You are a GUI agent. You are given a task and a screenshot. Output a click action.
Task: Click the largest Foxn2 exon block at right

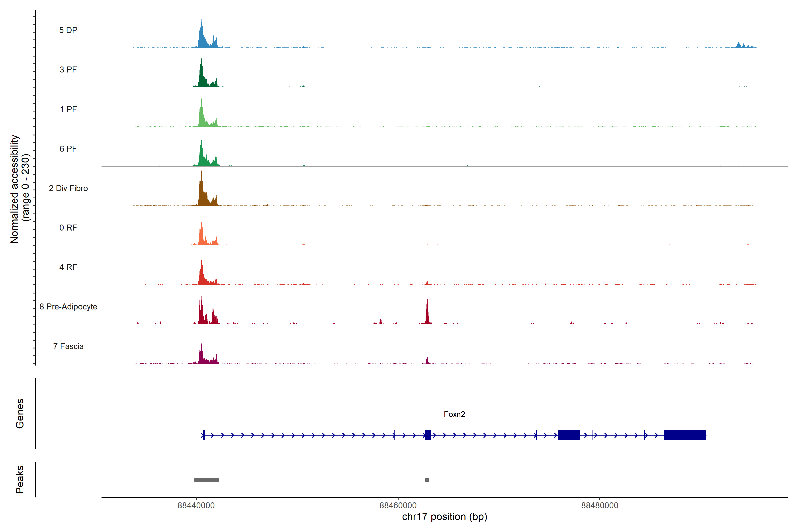[685, 435]
